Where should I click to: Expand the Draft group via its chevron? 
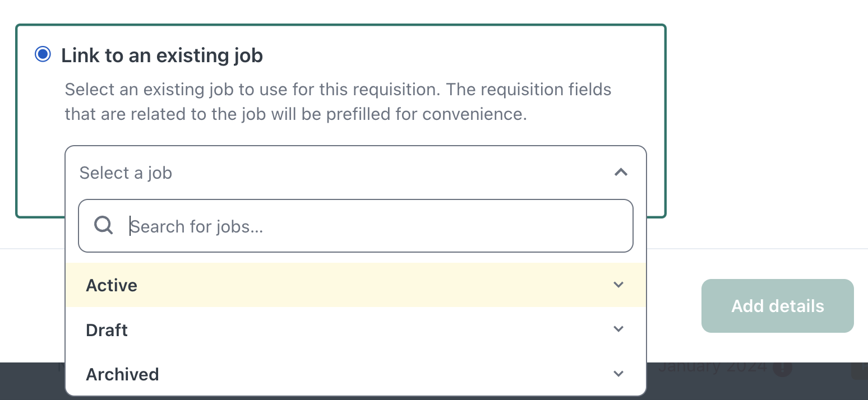pos(618,329)
